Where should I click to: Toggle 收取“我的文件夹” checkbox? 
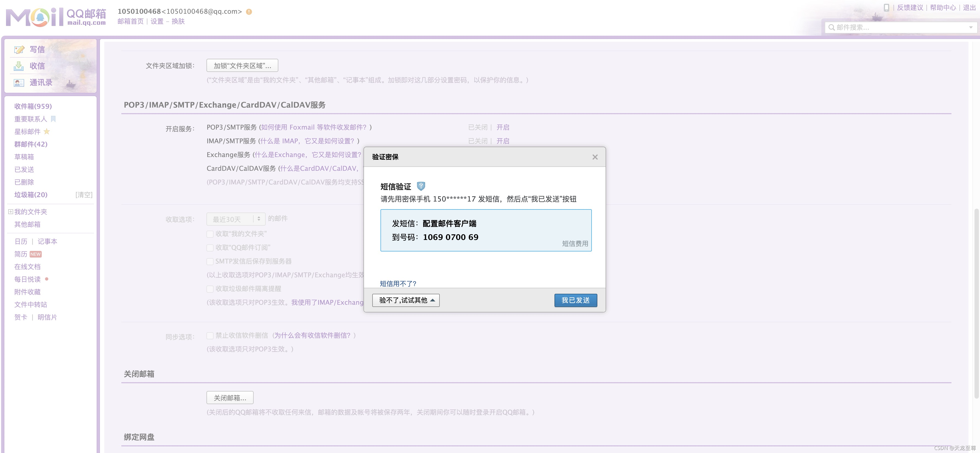point(210,234)
